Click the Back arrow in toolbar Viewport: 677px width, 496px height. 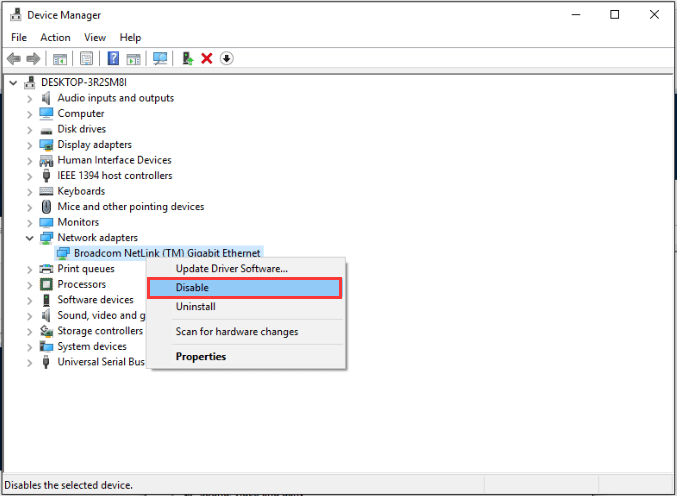[x=14, y=58]
